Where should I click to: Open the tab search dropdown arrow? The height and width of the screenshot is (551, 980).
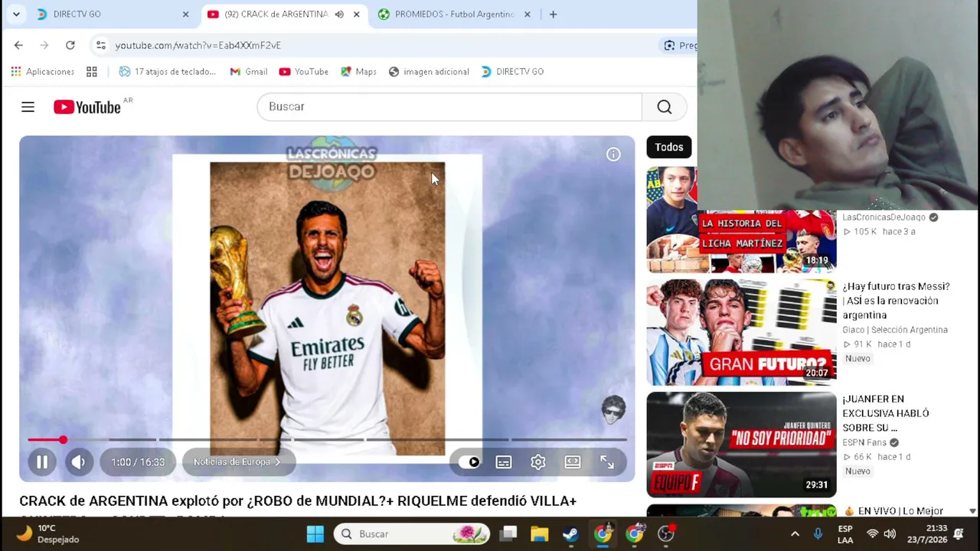(x=15, y=15)
